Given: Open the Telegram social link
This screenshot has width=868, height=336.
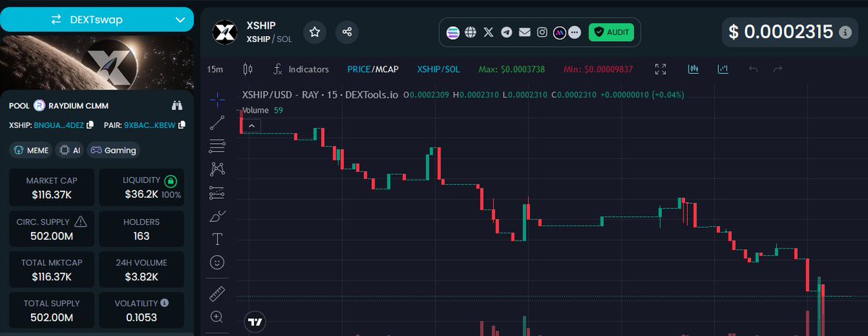Looking at the screenshot, I should coord(506,33).
